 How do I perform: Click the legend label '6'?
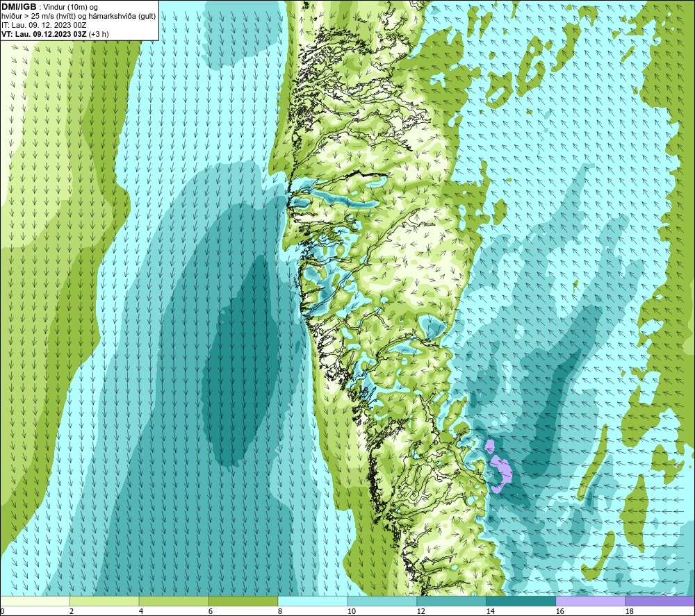[x=210, y=612]
